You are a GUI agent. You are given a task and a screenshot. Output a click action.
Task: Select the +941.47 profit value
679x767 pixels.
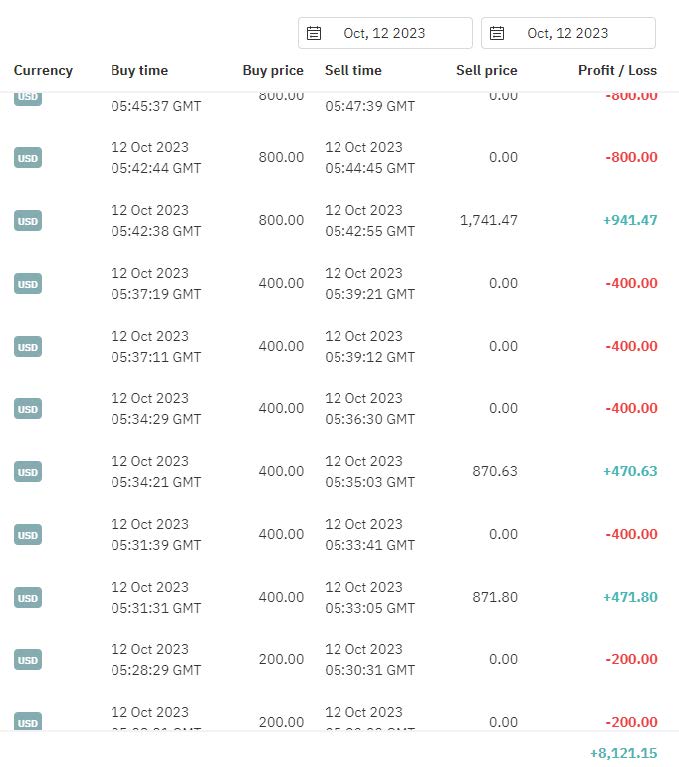(630, 220)
